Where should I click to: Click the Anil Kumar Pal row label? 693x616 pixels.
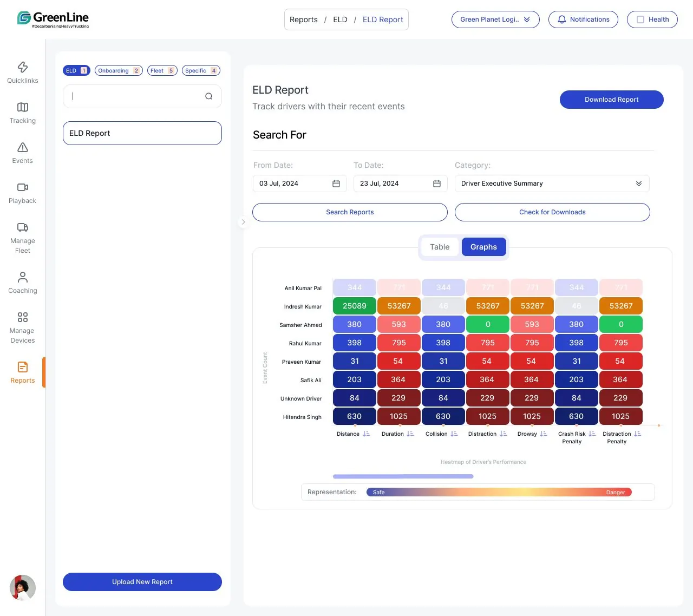(303, 289)
